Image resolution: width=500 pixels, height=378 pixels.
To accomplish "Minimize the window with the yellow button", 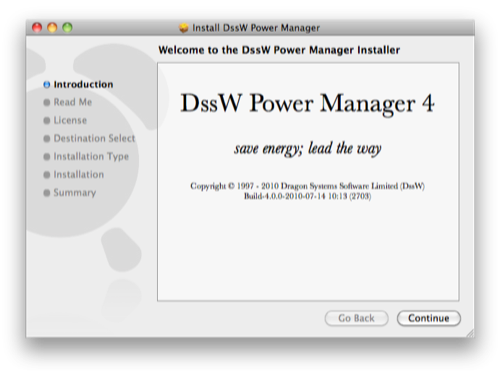I will 52,27.
